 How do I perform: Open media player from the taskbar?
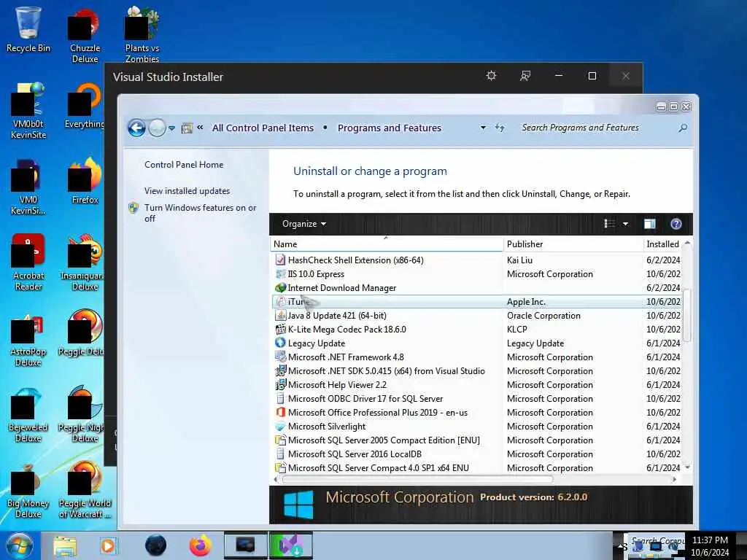click(108, 545)
